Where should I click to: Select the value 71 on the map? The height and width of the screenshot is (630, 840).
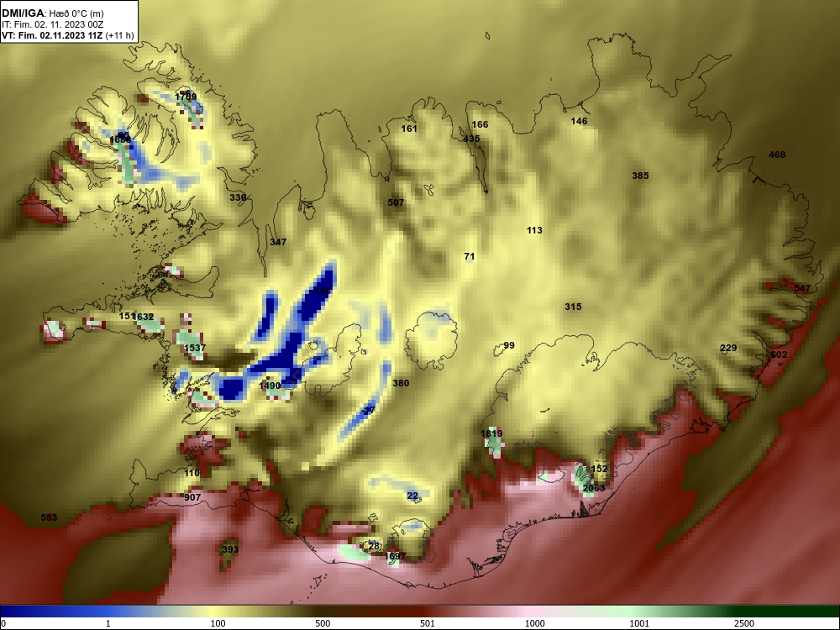click(x=470, y=256)
